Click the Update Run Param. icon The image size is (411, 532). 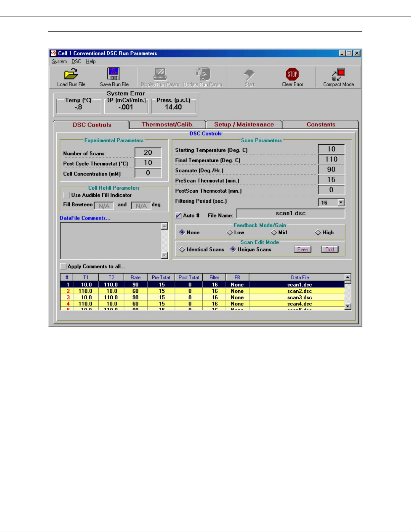pos(203,74)
